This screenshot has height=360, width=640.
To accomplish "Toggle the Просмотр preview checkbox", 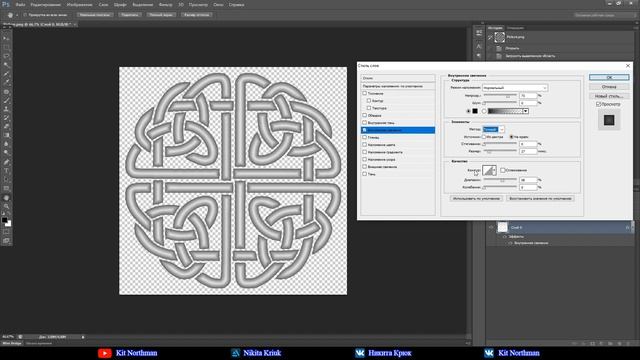I will [598, 104].
